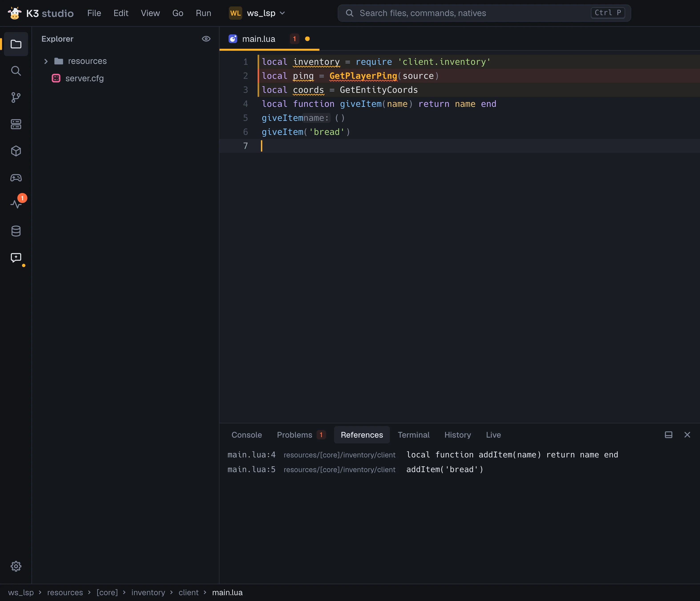The width and height of the screenshot is (700, 601).
Task: Click the [core] breadcrumb
Action: click(x=107, y=592)
